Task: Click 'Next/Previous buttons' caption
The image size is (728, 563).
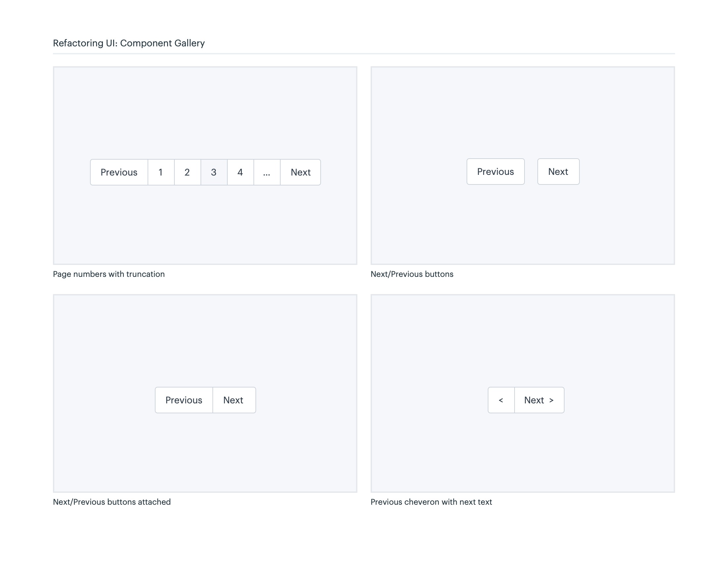Action: (412, 274)
